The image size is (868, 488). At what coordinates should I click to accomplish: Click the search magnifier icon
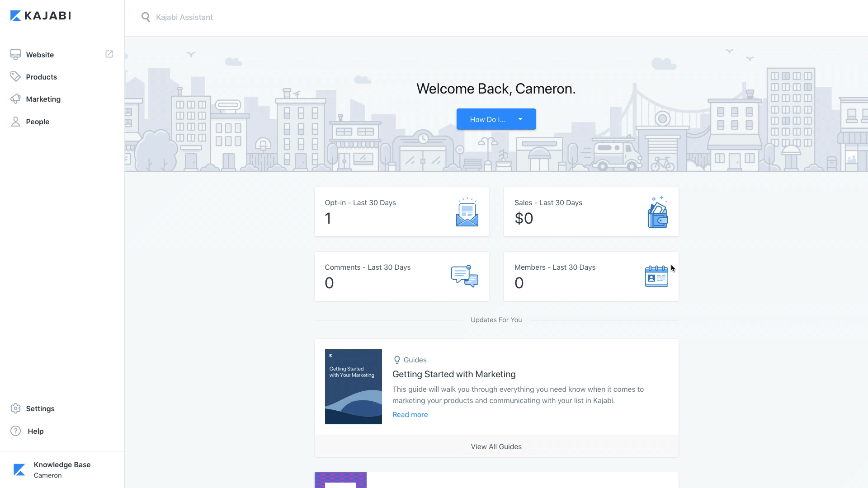click(146, 17)
